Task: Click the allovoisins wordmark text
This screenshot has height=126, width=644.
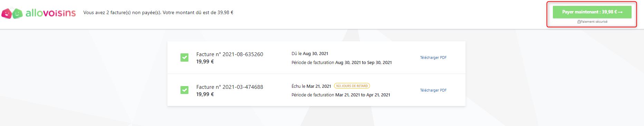Action: [x=51, y=13]
